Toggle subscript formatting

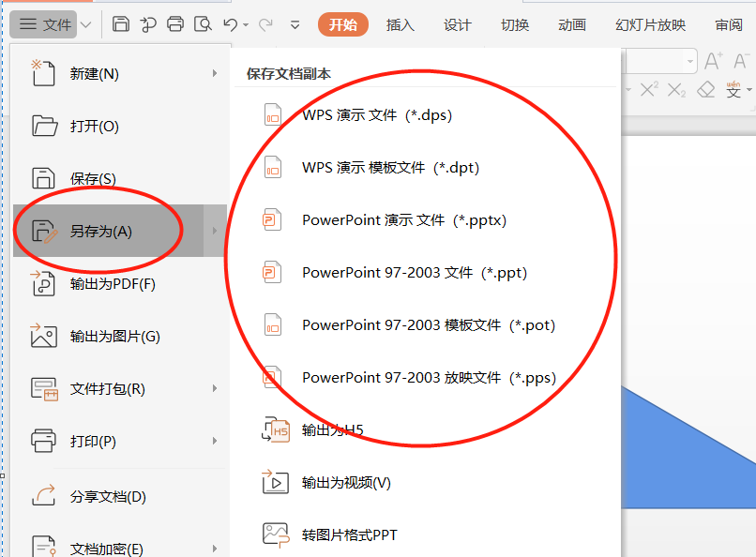(676, 91)
